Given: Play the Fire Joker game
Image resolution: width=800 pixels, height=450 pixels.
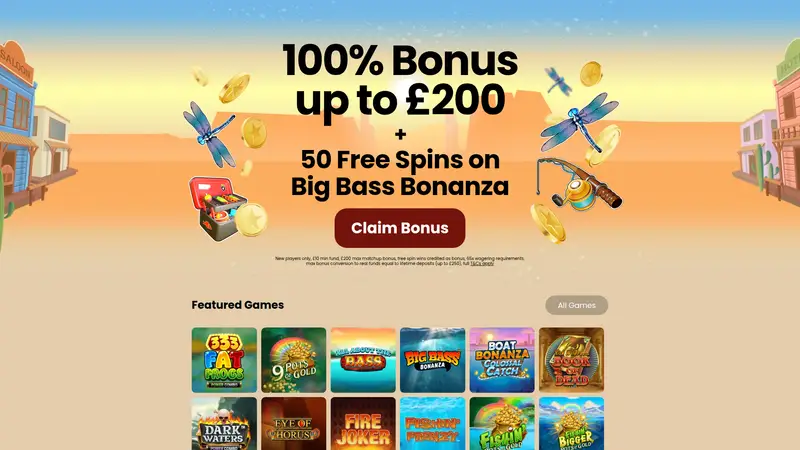Looking at the screenshot, I should pyautogui.click(x=363, y=424).
